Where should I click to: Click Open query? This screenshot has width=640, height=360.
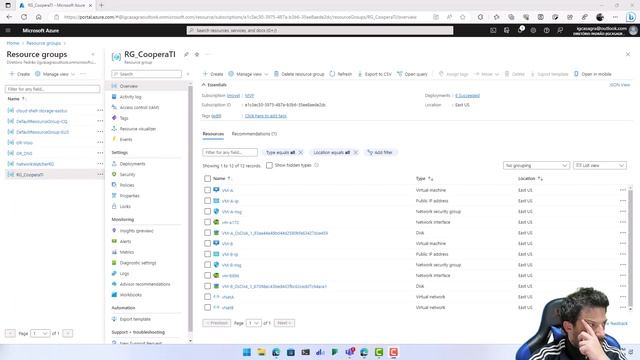click(412, 74)
